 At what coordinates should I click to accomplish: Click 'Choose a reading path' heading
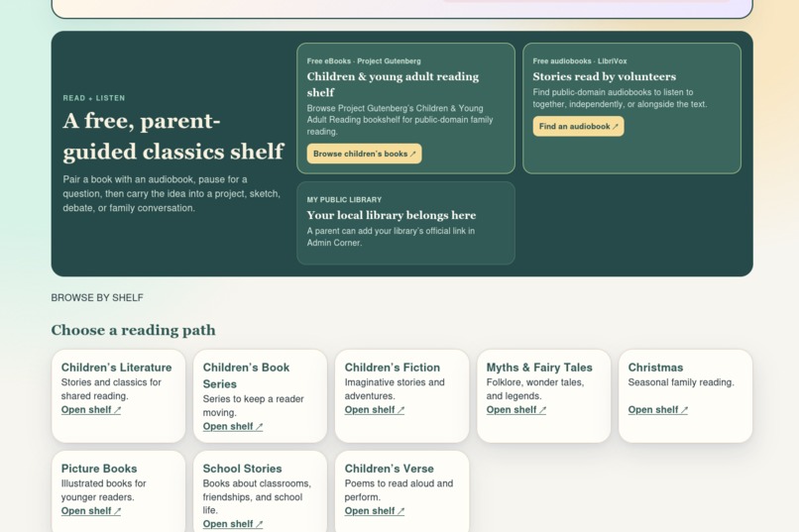(x=133, y=331)
